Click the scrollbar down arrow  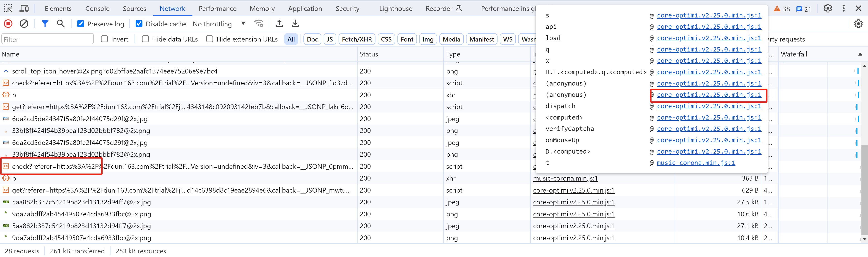pos(864,239)
